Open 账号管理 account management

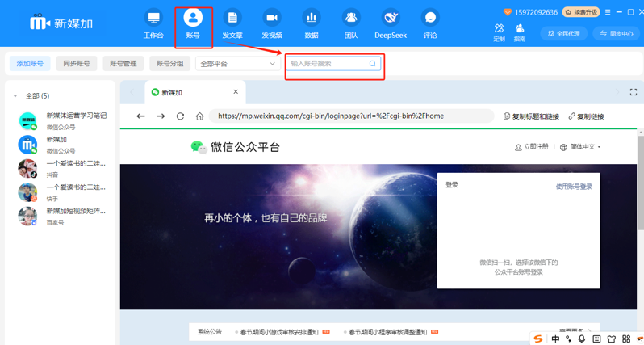click(x=123, y=64)
